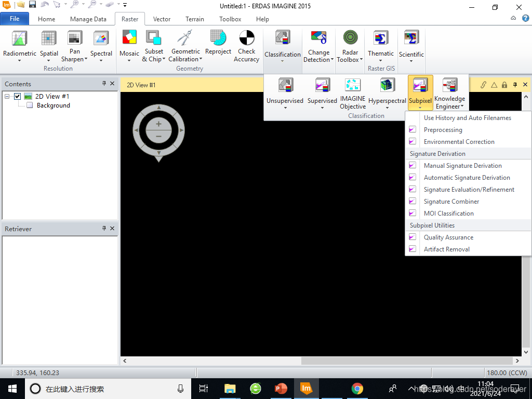532x399 pixels.
Task: Switch to the Terrain tab
Action: click(x=195, y=19)
